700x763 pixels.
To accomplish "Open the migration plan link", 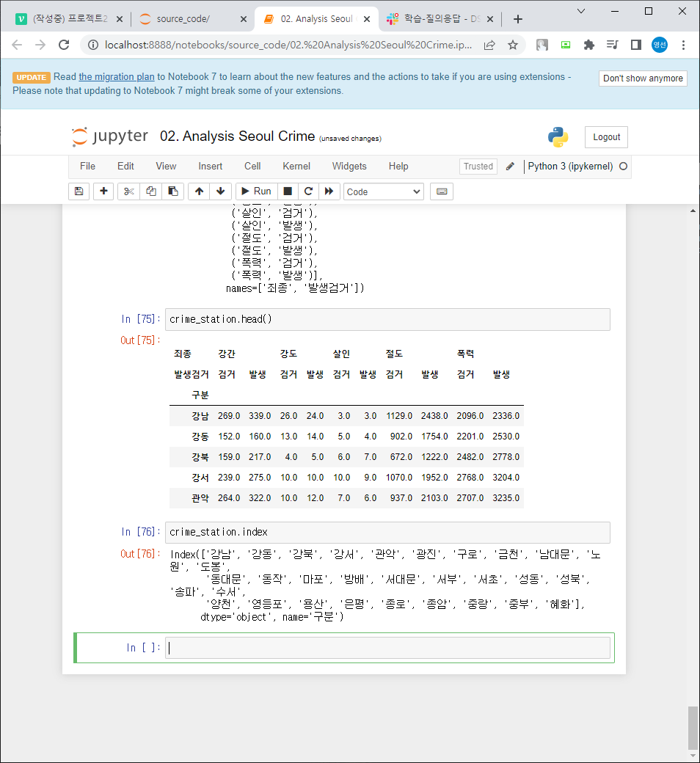I will 117,77.
